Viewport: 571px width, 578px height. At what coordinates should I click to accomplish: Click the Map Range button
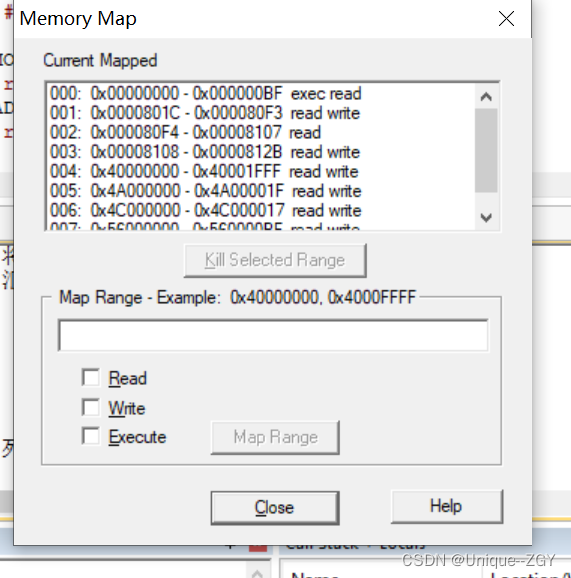[275, 437]
